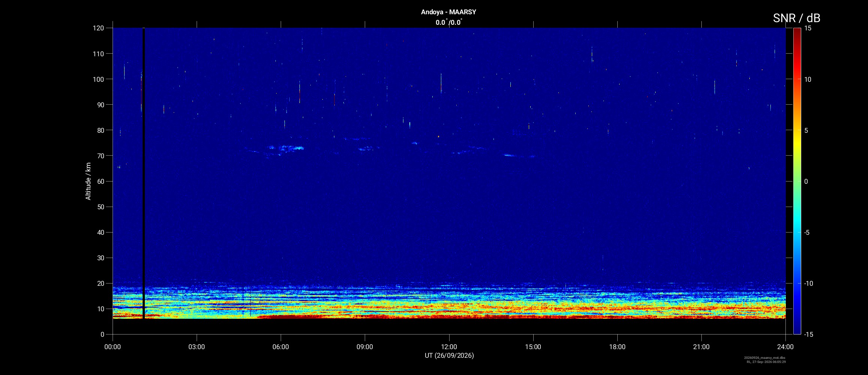The image size is (868, 375).
Task: Click the "90" altitude tick label
Action: (x=101, y=105)
